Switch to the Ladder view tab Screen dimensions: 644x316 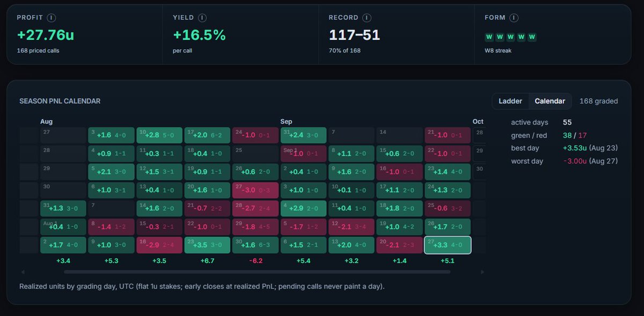click(510, 101)
